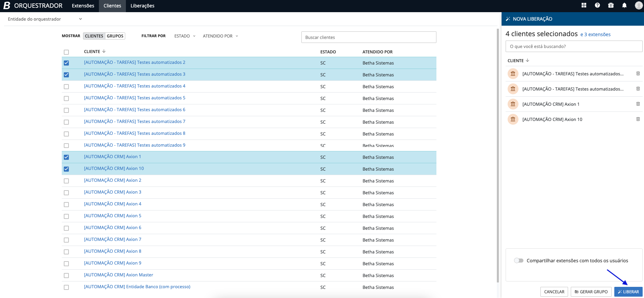Open Entidade Banco (com processo) link
The width and height of the screenshot is (644, 298).
click(x=137, y=287)
